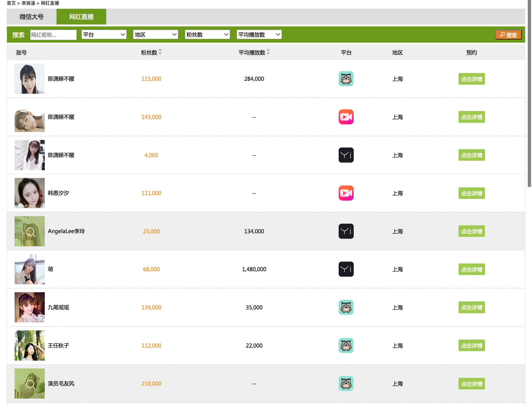Expand the 地区 filter dropdown
Screen dimensions: 532x406
[x=155, y=35]
